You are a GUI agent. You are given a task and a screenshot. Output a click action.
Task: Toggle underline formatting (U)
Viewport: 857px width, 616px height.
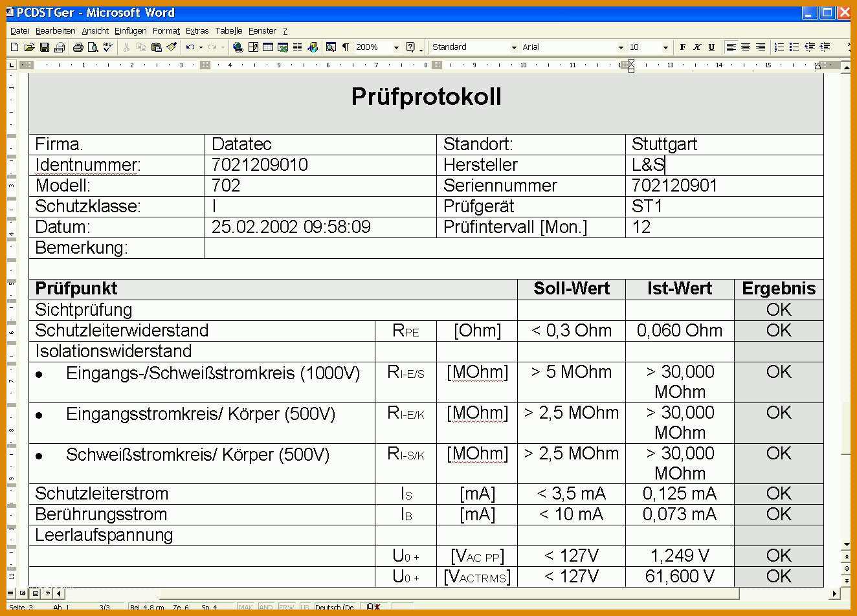click(x=711, y=47)
